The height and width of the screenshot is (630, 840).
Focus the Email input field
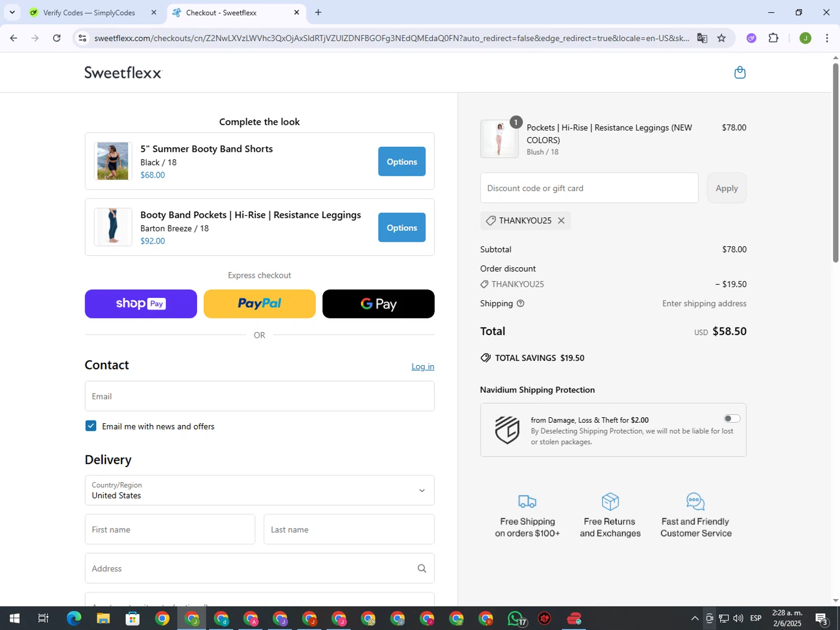click(259, 396)
